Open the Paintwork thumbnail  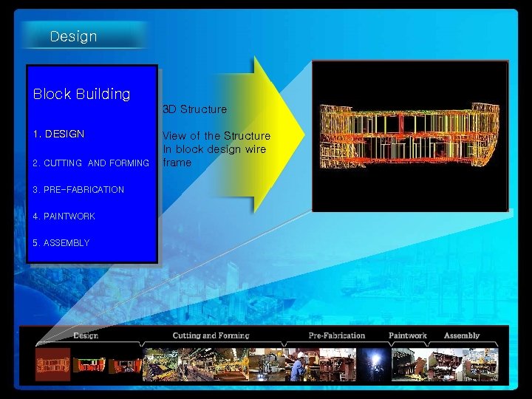tap(409, 365)
